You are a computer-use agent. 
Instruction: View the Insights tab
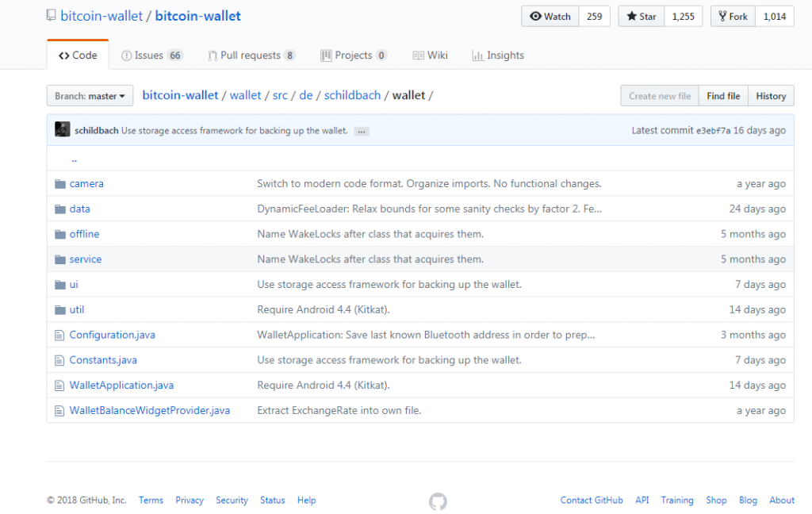(x=498, y=56)
